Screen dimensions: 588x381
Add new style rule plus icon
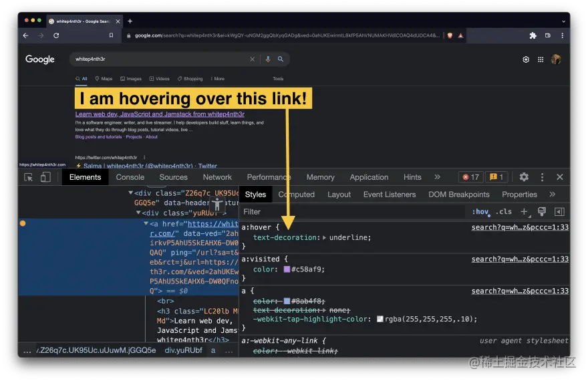pos(525,212)
